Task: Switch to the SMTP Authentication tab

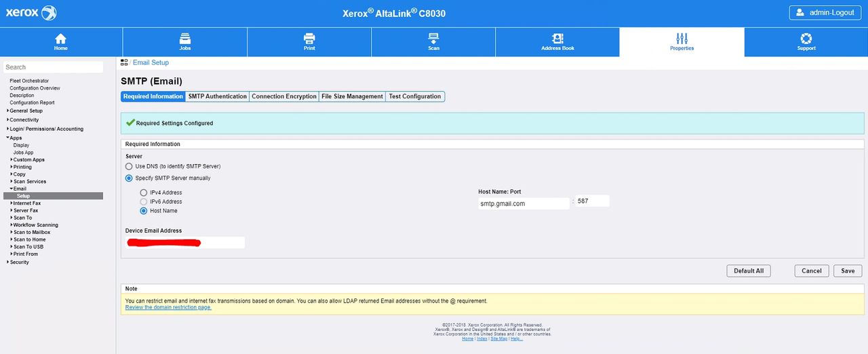Action: [217, 96]
